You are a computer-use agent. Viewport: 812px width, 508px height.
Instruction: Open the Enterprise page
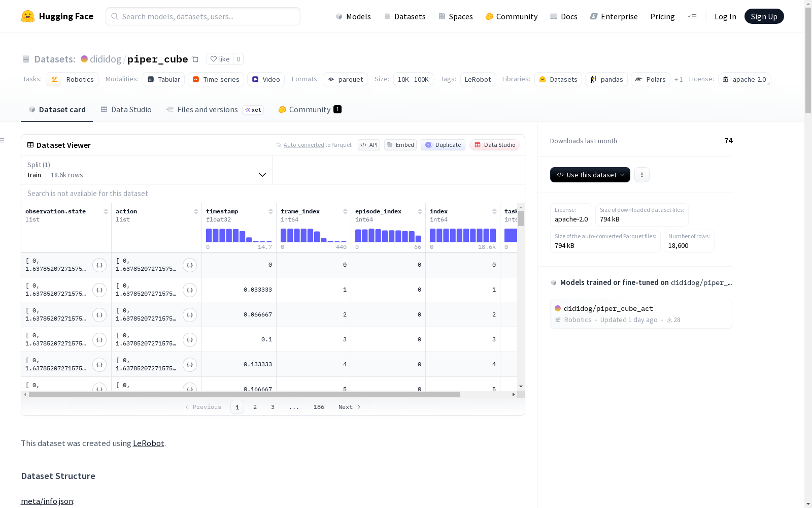[614, 16]
